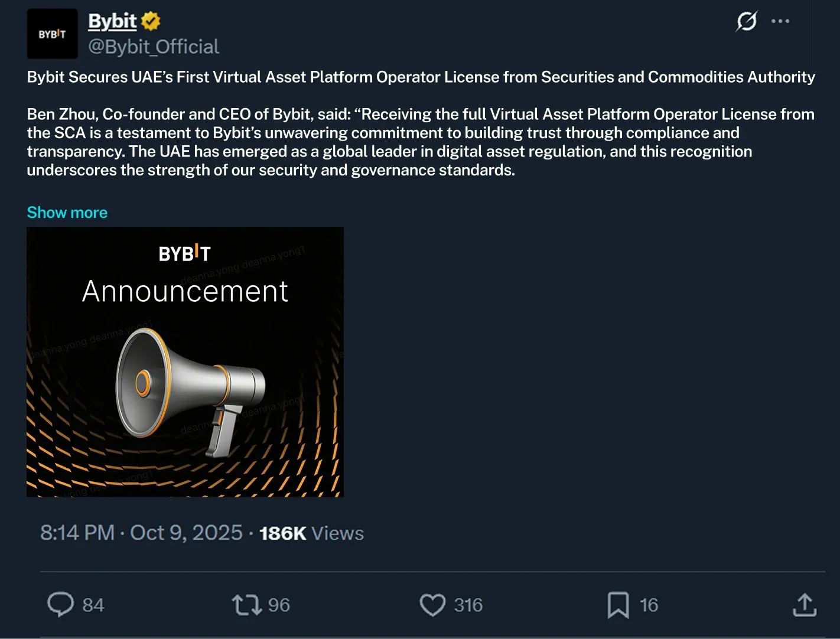This screenshot has height=639, width=840.
Task: Visit the Bybit account name link
Action: pyautogui.click(x=112, y=20)
